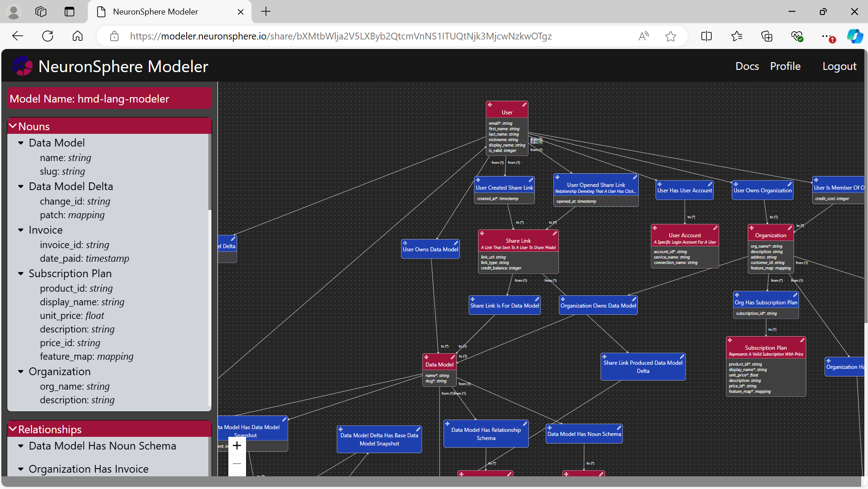Screen dimensions: 868x489
Task: Open the Profile page
Action: coord(785,66)
